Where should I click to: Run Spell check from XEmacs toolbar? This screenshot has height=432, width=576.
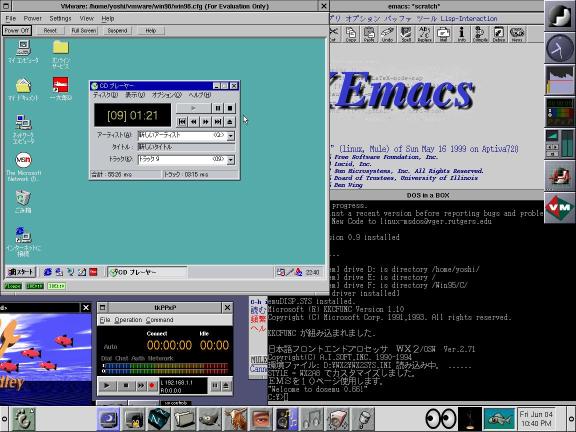[x=406, y=34]
